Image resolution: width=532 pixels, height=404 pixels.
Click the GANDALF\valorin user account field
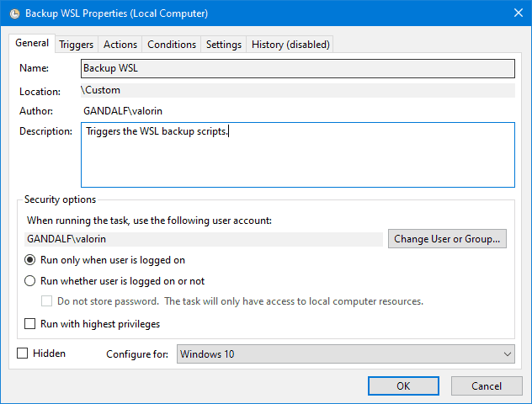click(204, 239)
